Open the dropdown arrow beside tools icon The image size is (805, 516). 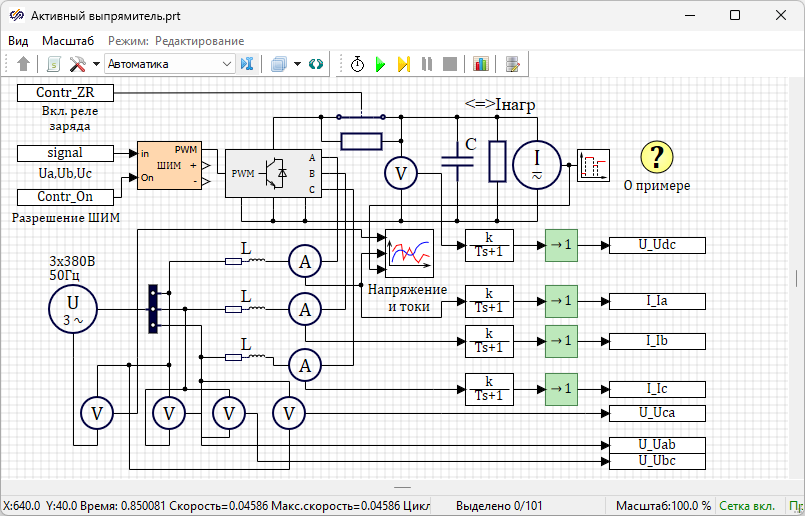(x=96, y=64)
